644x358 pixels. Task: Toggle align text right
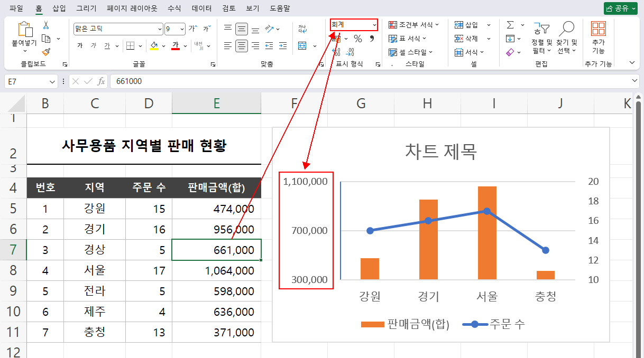coord(255,46)
